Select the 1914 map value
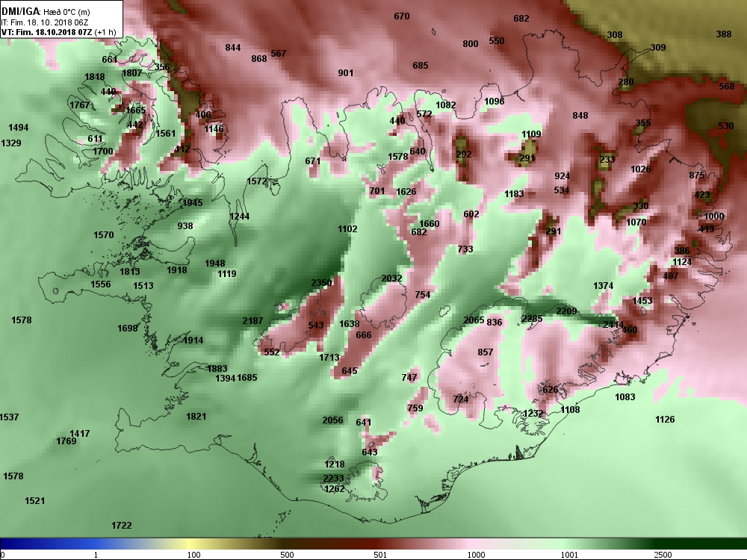 pos(193,340)
